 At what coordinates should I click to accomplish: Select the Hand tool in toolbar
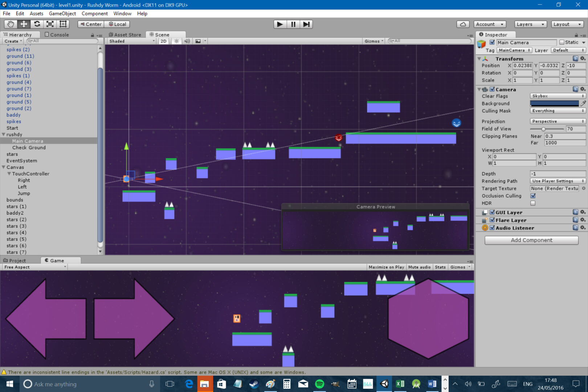10,24
